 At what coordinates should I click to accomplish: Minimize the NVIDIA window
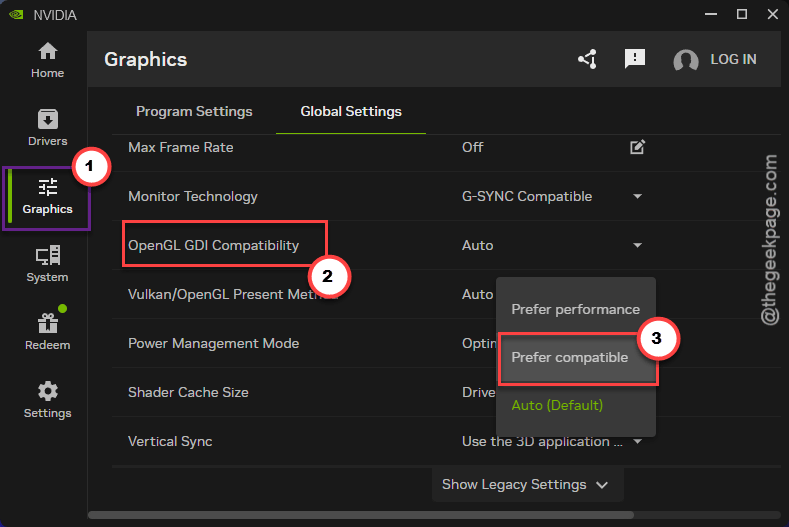711,14
